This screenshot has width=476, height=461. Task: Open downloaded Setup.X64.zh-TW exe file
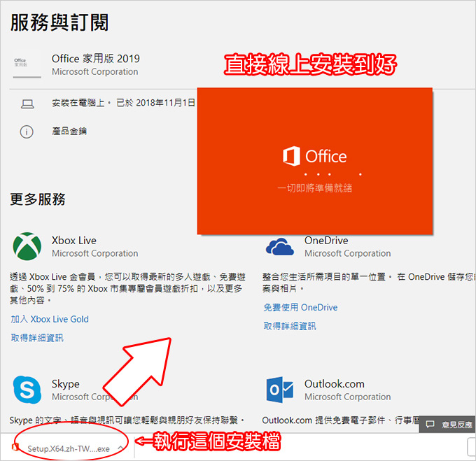pos(69,448)
